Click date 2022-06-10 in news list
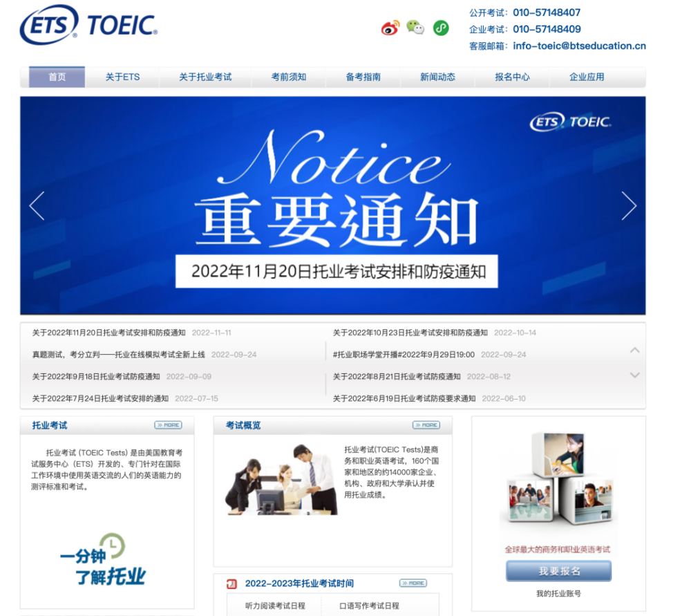This screenshot has height=616, width=691. coord(504,399)
